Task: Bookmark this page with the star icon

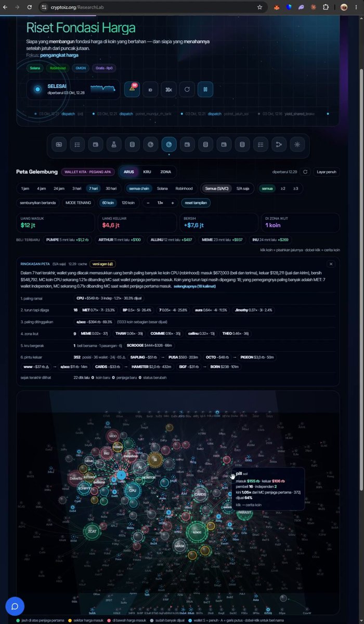Action: 259,7
